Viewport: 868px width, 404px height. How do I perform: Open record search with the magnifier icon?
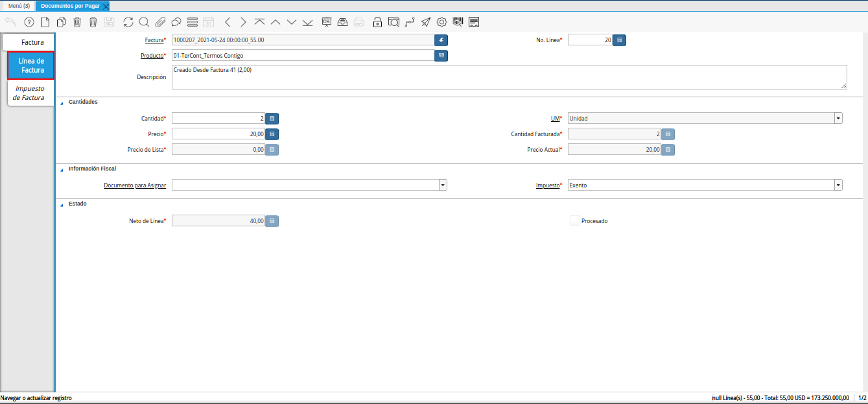(144, 22)
